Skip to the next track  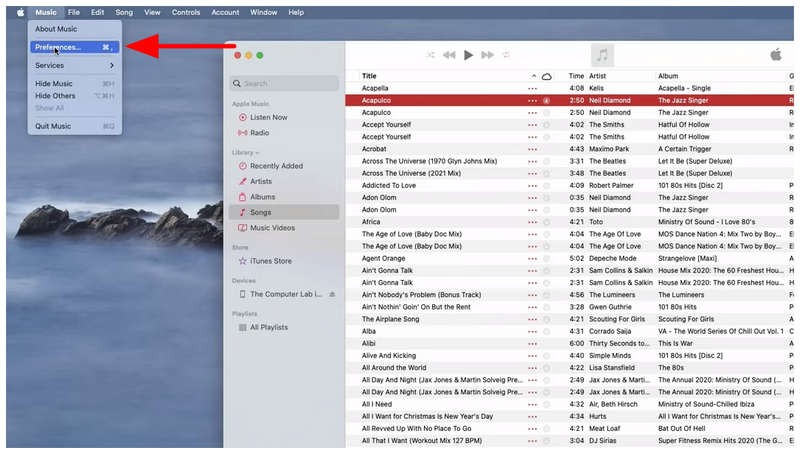[x=488, y=55]
